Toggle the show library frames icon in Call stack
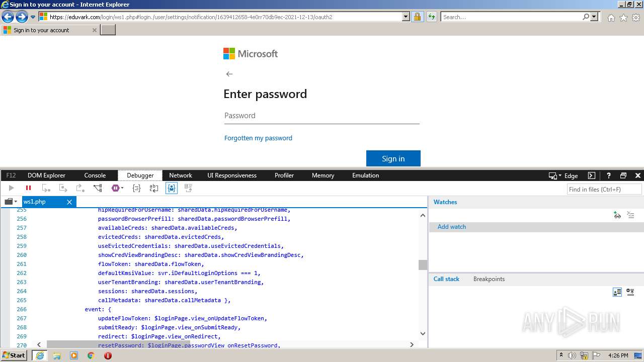644x362 pixels. click(617, 292)
